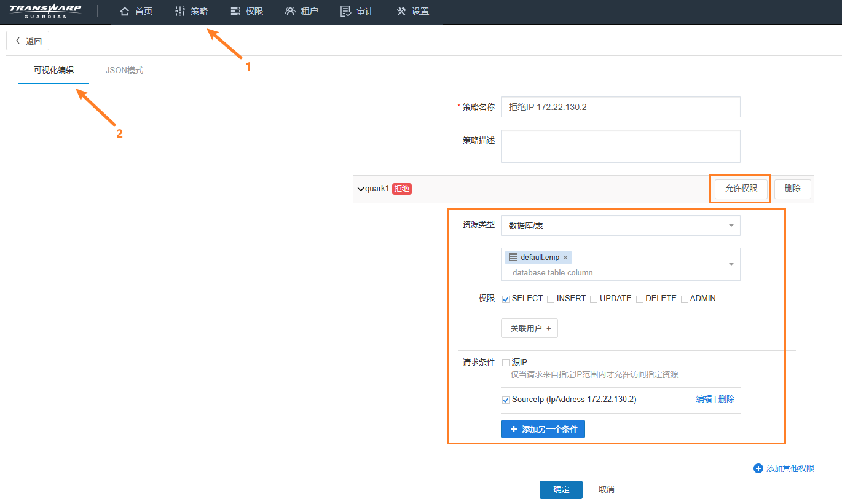Click the Transwarp Guardian logo
This screenshot has width=842, height=504.
pos(45,11)
